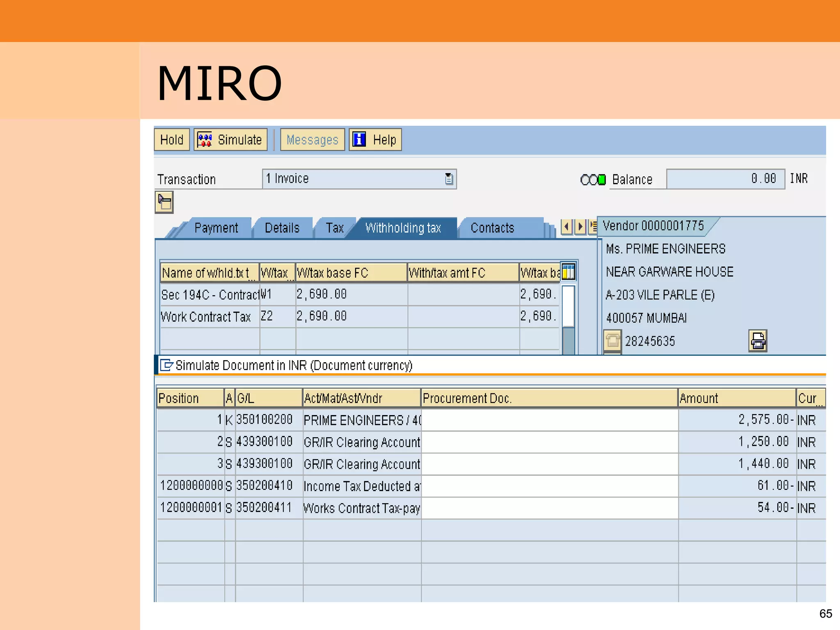The width and height of the screenshot is (840, 630).
Task: Select the Income Tax Deducted line
Action: click(362, 486)
